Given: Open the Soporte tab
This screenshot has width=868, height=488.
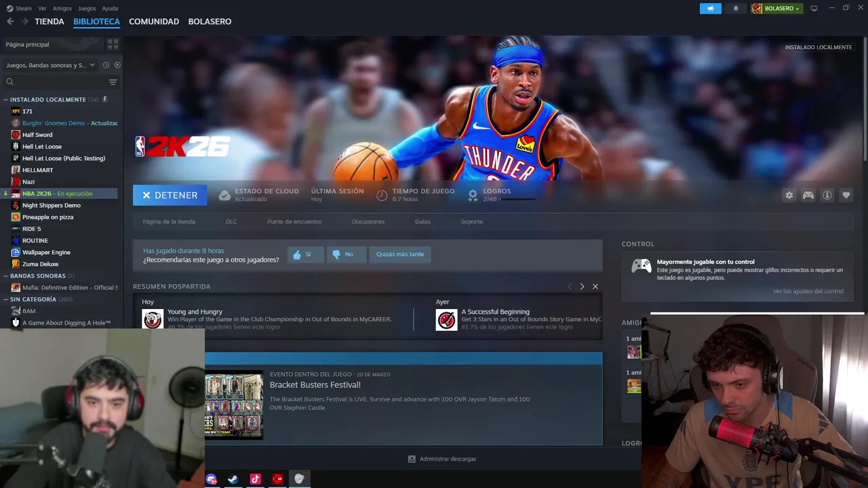Looking at the screenshot, I should (472, 222).
